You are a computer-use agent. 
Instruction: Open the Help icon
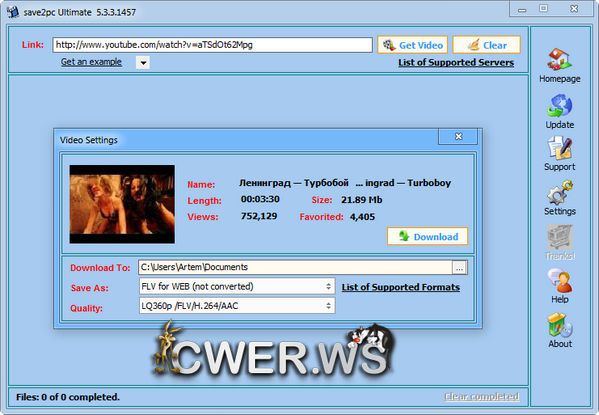pyautogui.click(x=560, y=280)
